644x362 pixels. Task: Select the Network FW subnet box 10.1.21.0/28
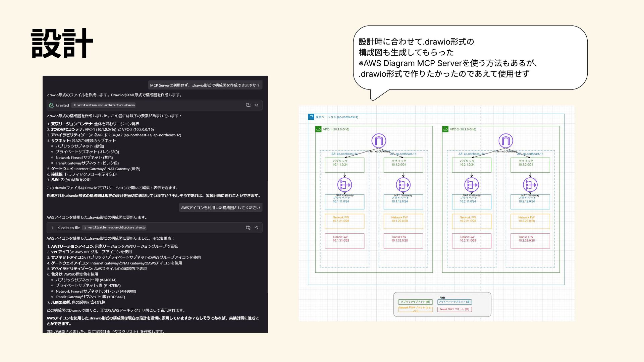click(344, 221)
